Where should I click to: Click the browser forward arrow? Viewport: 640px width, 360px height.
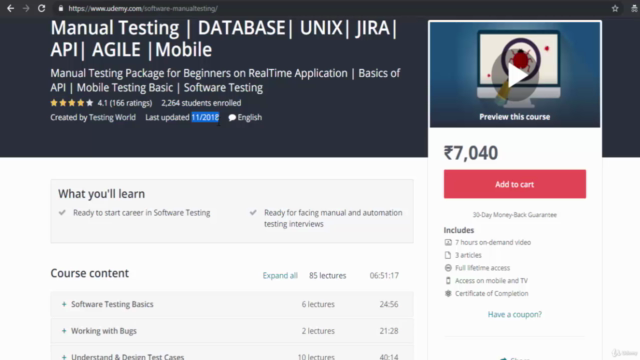pyautogui.click(x=26, y=8)
